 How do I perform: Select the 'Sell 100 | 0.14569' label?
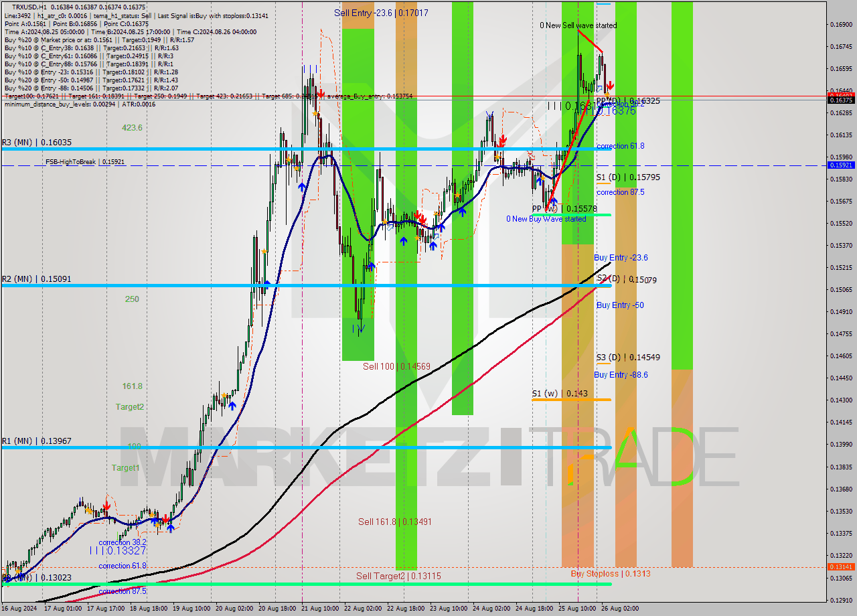pos(396,366)
